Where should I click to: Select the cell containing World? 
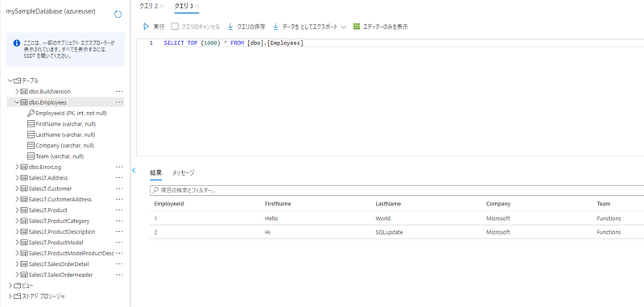[383, 218]
